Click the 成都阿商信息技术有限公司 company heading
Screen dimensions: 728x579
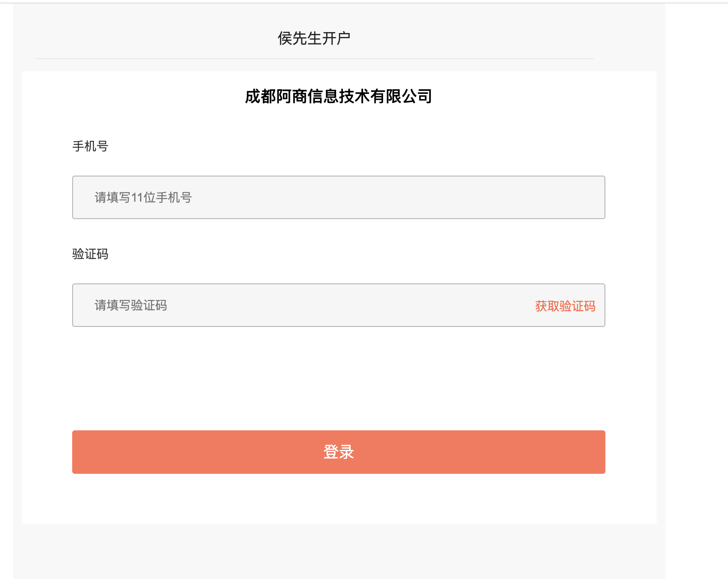(338, 96)
